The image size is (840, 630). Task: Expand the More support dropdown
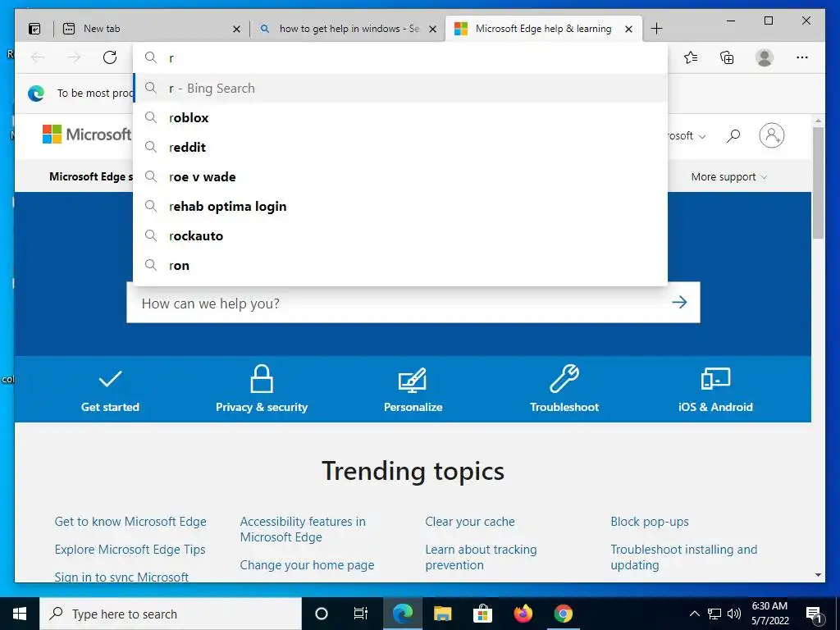pyautogui.click(x=728, y=177)
